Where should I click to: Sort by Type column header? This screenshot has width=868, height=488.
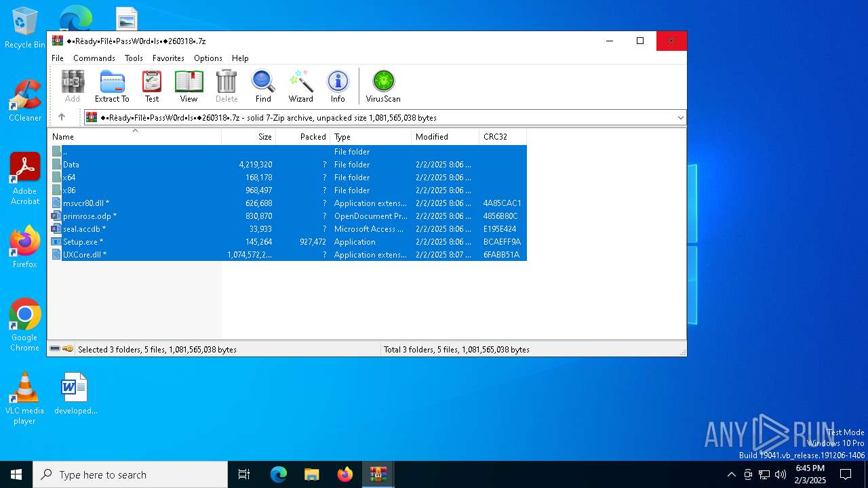click(x=370, y=137)
